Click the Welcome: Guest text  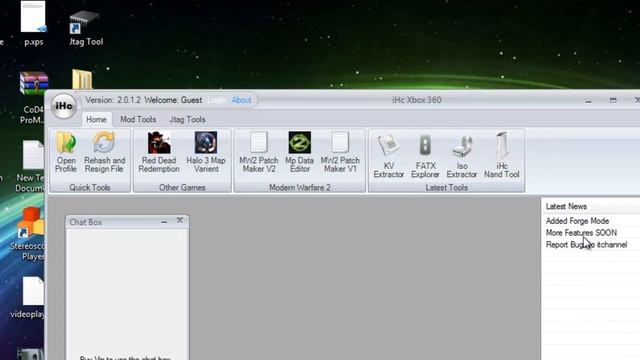pos(173,100)
